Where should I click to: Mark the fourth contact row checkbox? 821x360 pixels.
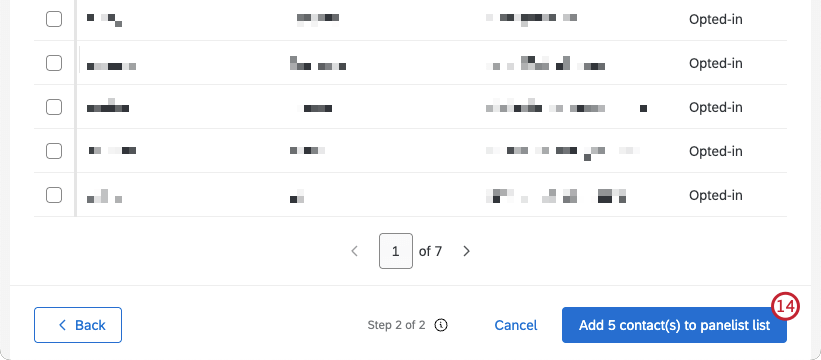point(54,151)
